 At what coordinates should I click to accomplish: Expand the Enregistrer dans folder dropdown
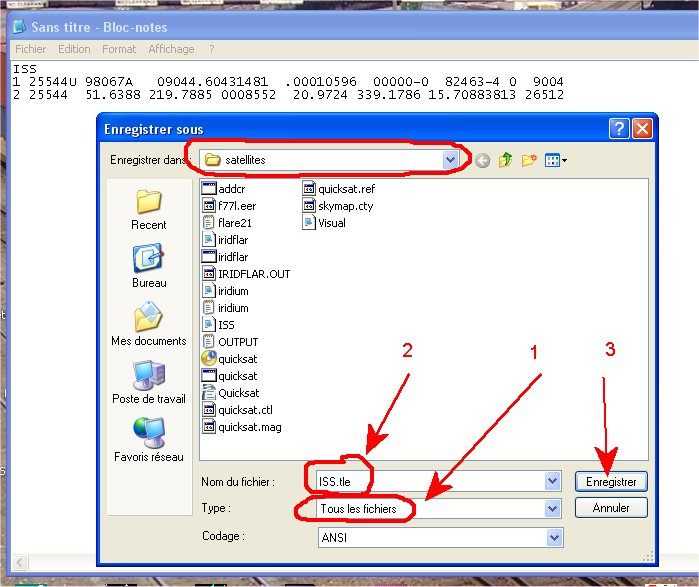tap(450, 160)
